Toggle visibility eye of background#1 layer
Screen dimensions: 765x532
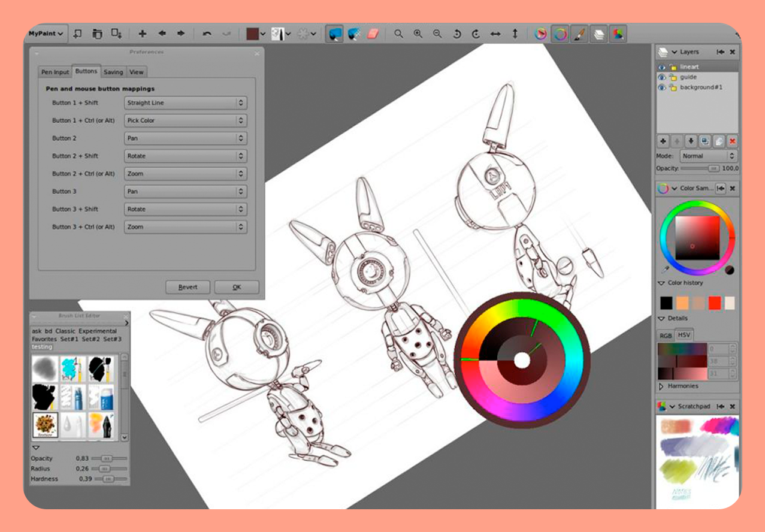point(662,87)
